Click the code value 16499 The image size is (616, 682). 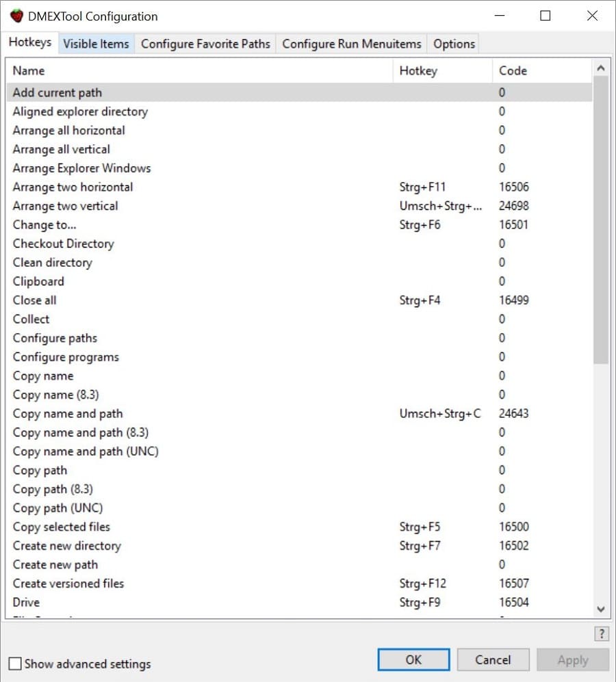point(514,300)
